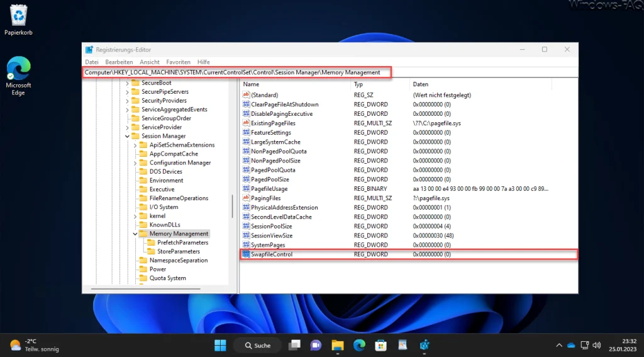Select the PagefileUsage binary value icon
This screenshot has width=644, height=357.
[x=246, y=189]
